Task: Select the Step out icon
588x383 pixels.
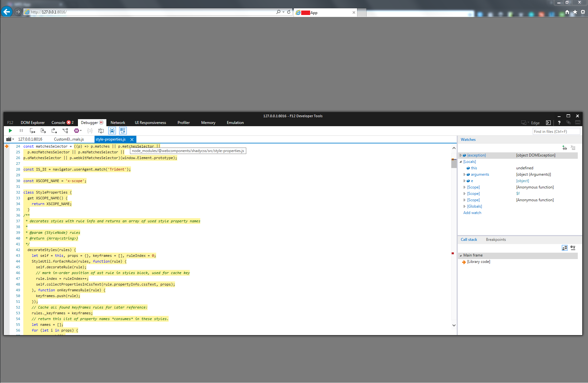Action: pyautogui.click(x=54, y=131)
